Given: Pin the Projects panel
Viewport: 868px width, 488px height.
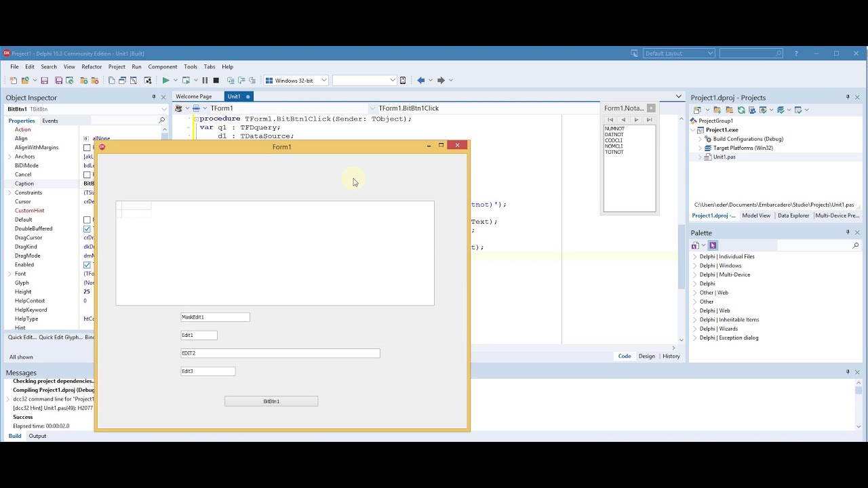Looking at the screenshot, I should [848, 97].
